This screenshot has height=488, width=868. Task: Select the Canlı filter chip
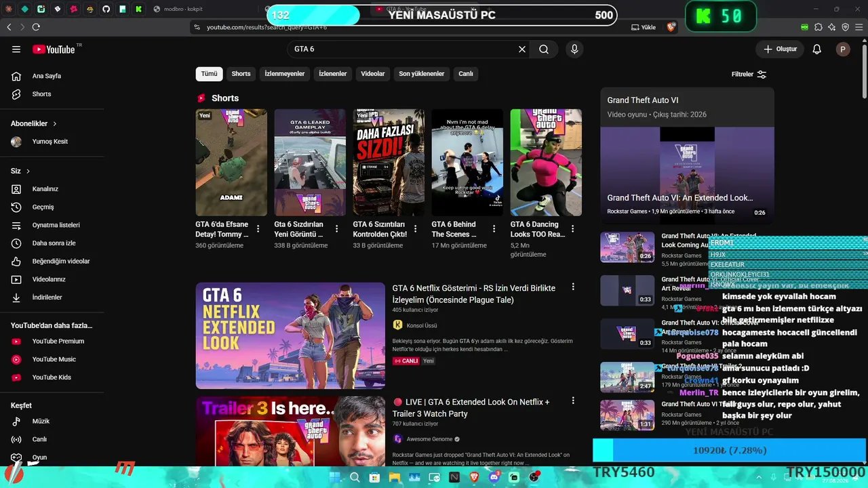(466, 74)
